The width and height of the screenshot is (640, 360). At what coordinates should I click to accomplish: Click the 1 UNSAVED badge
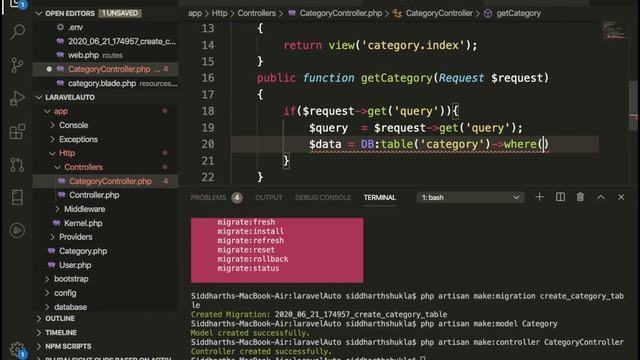(120, 13)
